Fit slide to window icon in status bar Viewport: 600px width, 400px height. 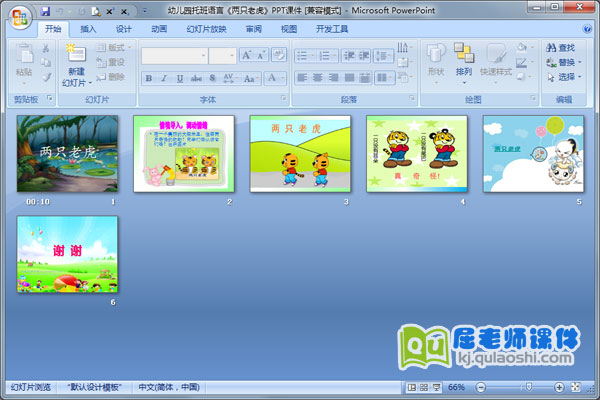576,387
